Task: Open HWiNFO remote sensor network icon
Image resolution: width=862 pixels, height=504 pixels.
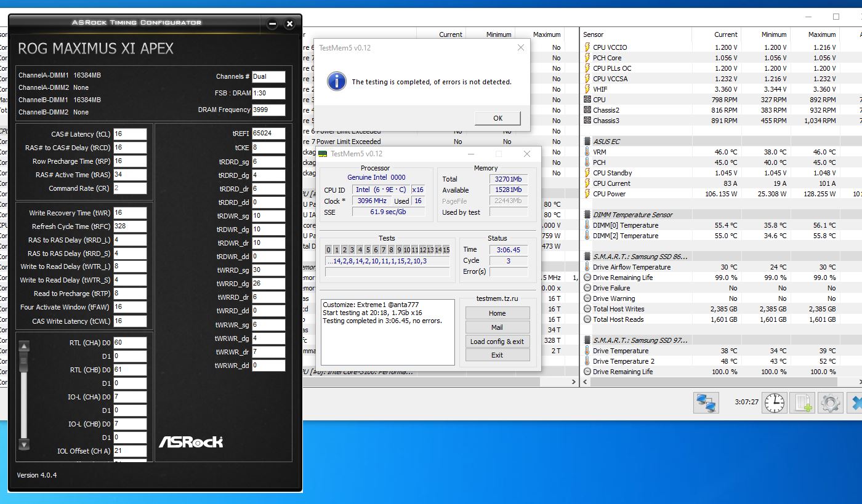Action: pos(706,402)
